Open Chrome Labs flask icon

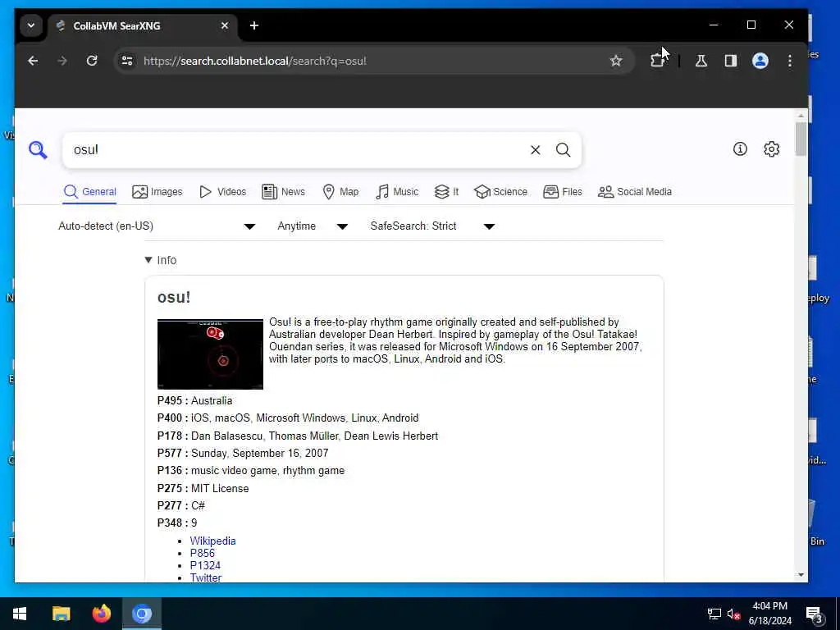pyautogui.click(x=701, y=61)
